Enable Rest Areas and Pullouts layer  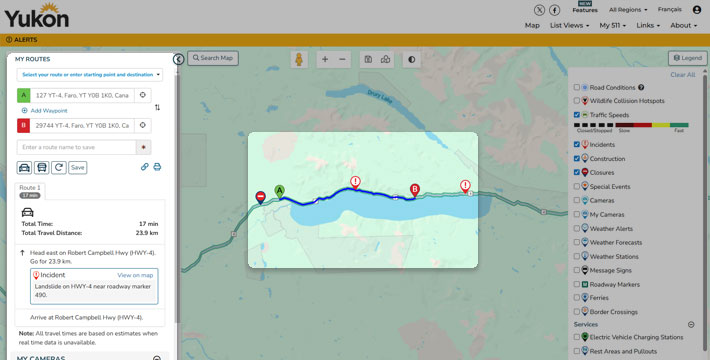576,351
